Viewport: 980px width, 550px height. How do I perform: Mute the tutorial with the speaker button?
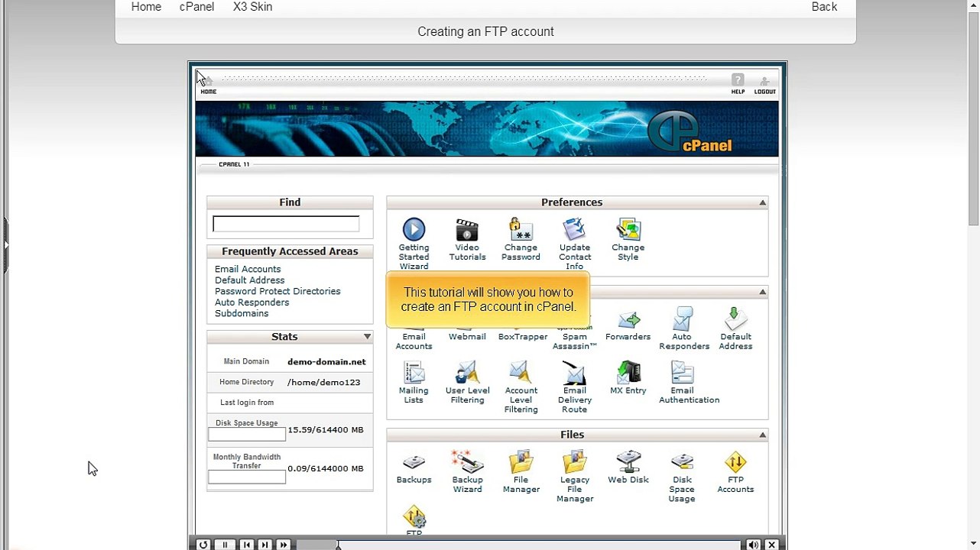pyautogui.click(x=754, y=545)
